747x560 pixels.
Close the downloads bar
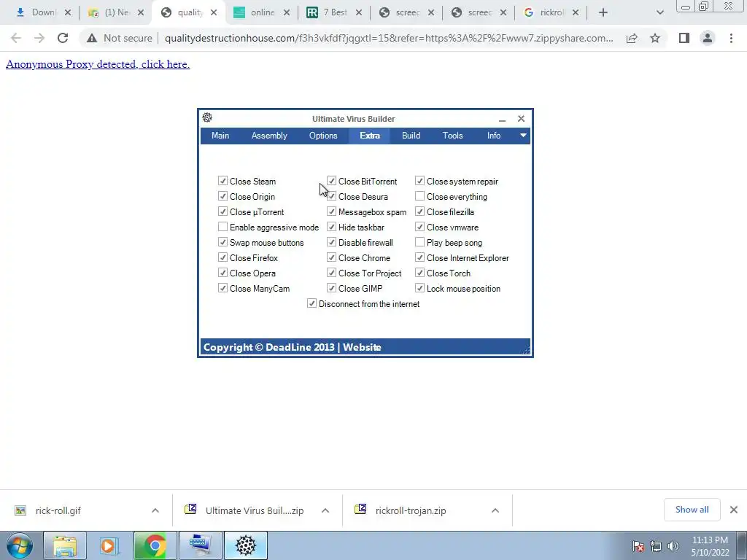[734, 510]
